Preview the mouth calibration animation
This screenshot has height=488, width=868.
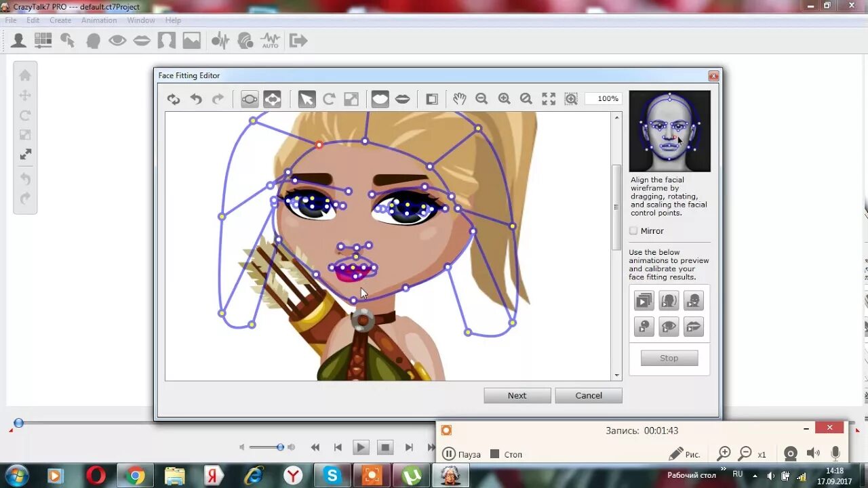[693, 327]
